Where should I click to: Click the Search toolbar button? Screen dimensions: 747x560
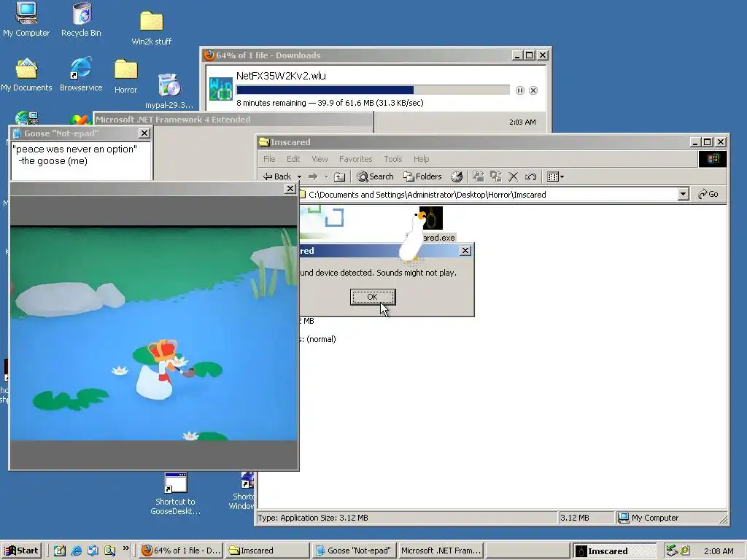(x=376, y=176)
